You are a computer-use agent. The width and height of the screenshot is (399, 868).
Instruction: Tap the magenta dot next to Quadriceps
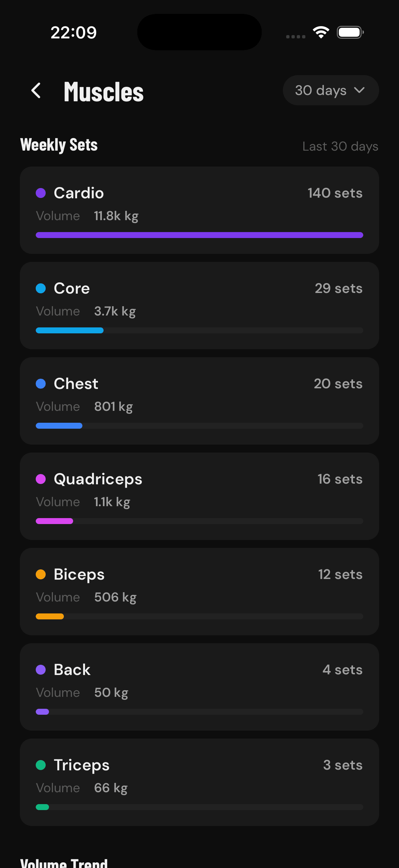41,479
